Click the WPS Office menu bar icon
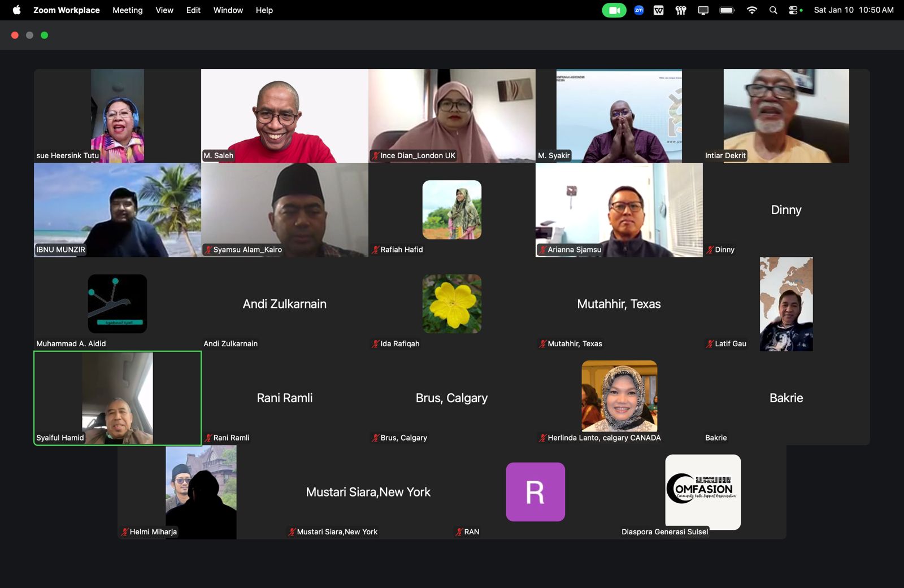The width and height of the screenshot is (904, 588). point(658,10)
